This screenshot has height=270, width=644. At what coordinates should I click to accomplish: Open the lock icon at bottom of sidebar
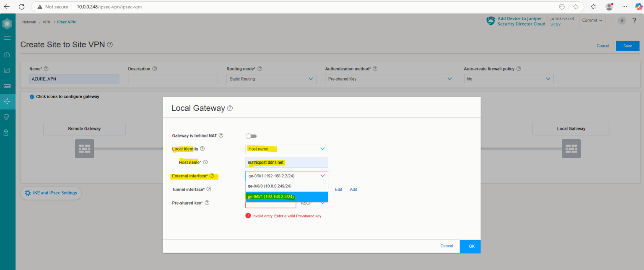7,132
